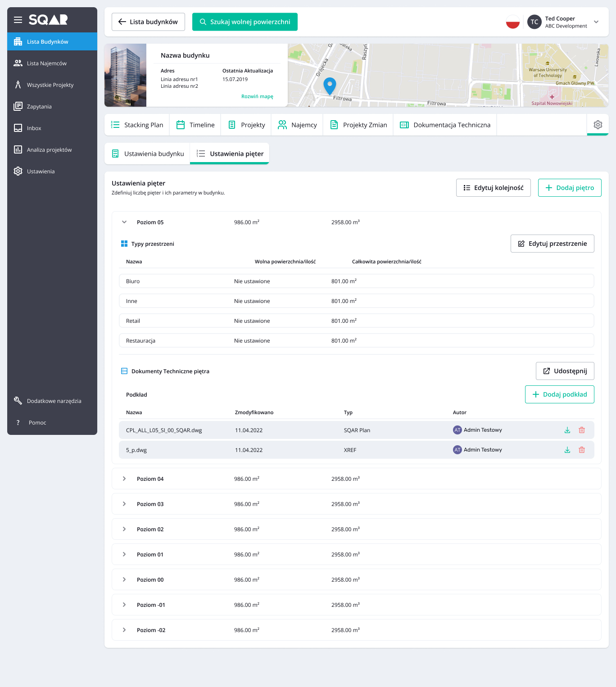Click the map location pin marker
Image resolution: width=616 pixels, height=687 pixels.
click(330, 85)
